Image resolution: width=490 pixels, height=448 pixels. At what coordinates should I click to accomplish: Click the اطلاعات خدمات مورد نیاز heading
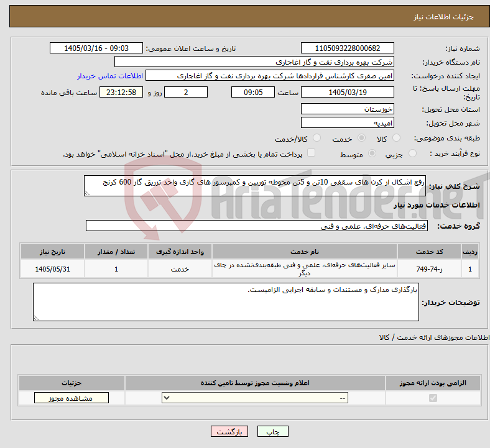pos(437,205)
